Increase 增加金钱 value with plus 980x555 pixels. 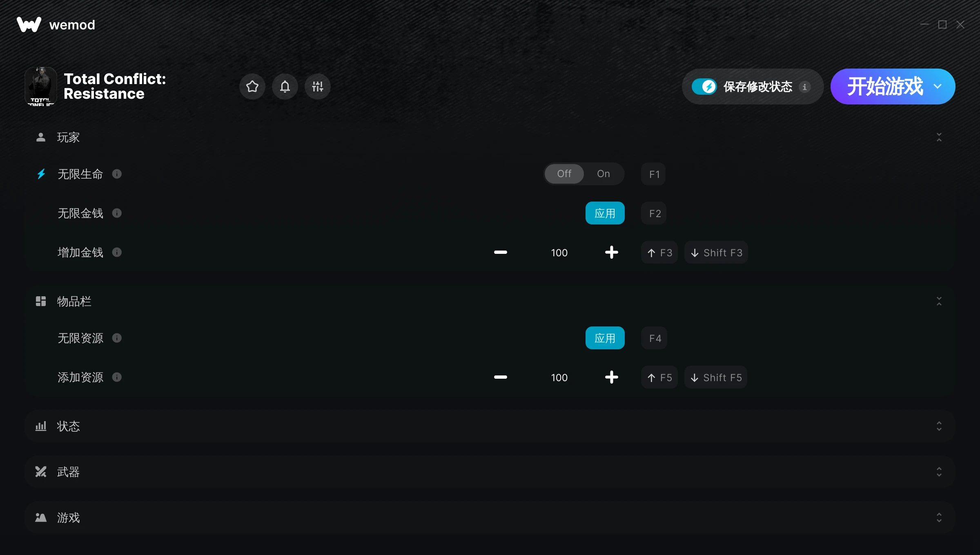[612, 252]
